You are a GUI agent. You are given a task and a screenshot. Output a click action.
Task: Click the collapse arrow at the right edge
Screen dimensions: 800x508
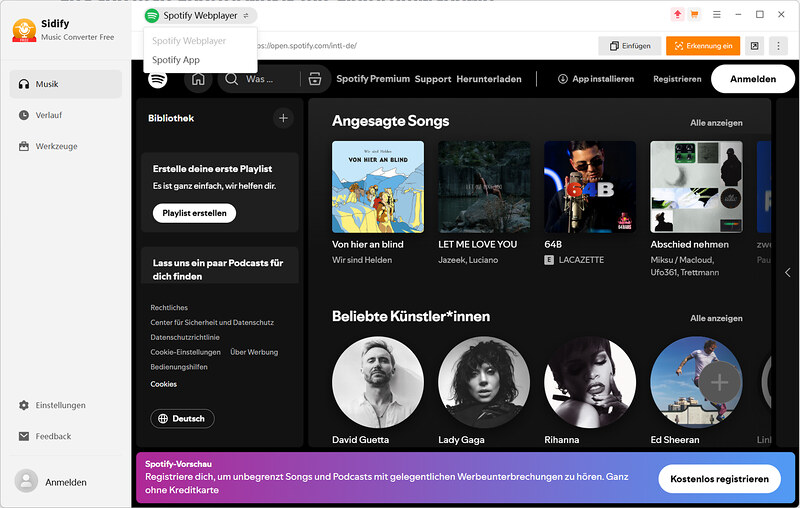(787, 272)
